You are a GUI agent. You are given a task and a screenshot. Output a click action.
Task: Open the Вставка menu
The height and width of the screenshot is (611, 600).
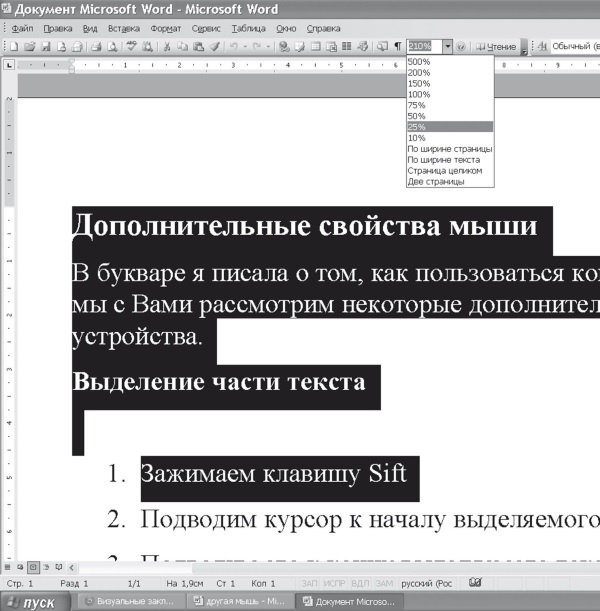pyautogui.click(x=124, y=28)
